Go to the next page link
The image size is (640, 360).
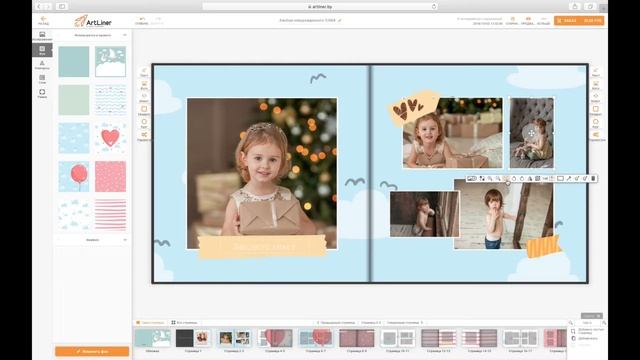click(405, 322)
